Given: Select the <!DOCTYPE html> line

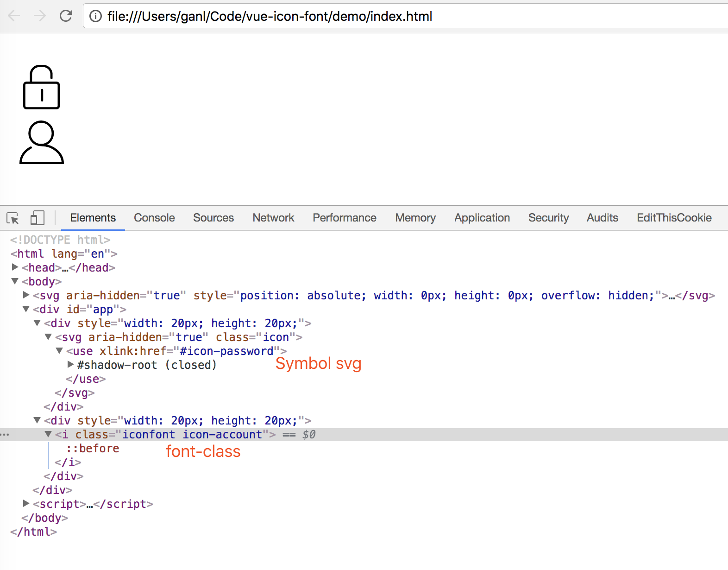Looking at the screenshot, I should (x=60, y=240).
